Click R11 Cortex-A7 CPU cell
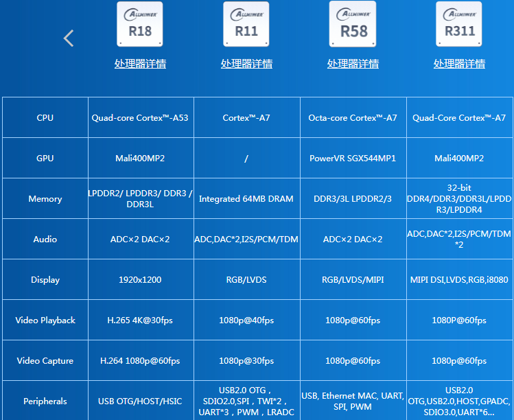Screen dimensions: 514x420 pyautogui.click(x=247, y=117)
